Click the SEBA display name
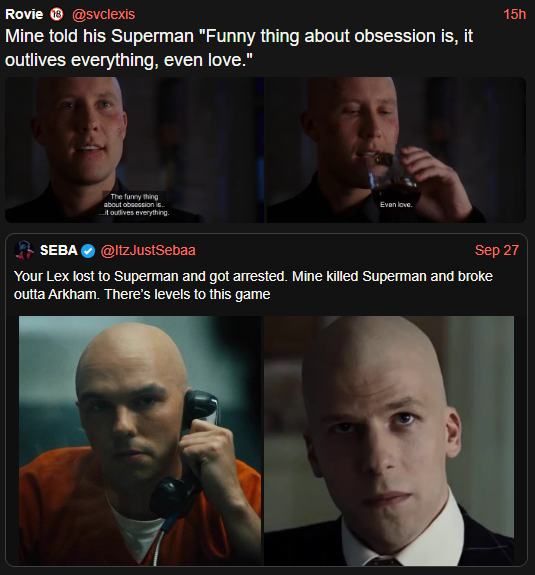Image resolution: width=535 pixels, height=575 pixels. click(59, 250)
